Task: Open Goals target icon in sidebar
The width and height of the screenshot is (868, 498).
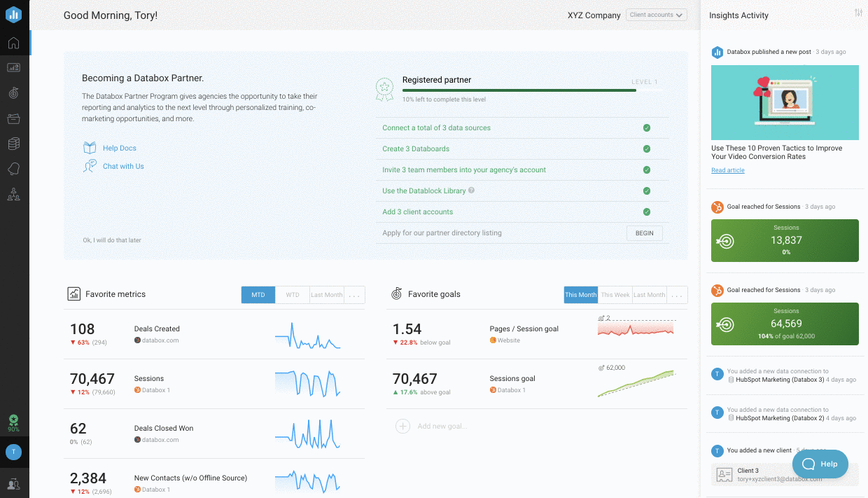Action: pos(13,93)
